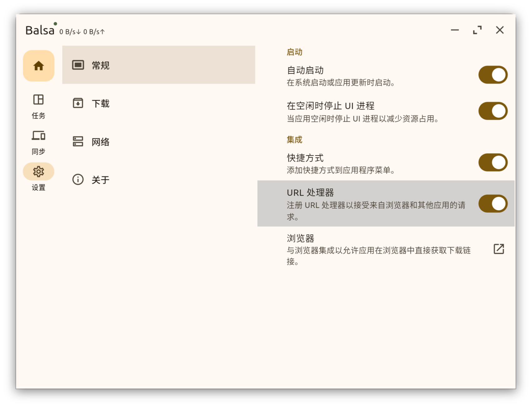
Task: Open 任务 from the sidebar
Action: click(x=38, y=106)
